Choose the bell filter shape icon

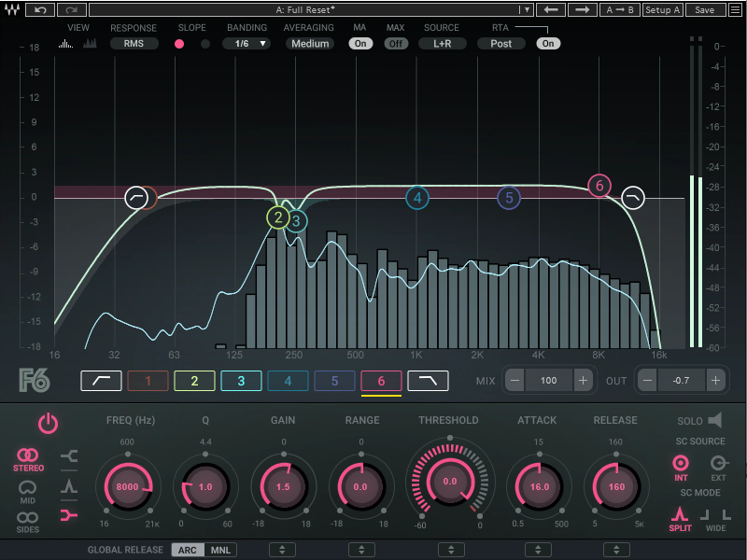(69, 485)
